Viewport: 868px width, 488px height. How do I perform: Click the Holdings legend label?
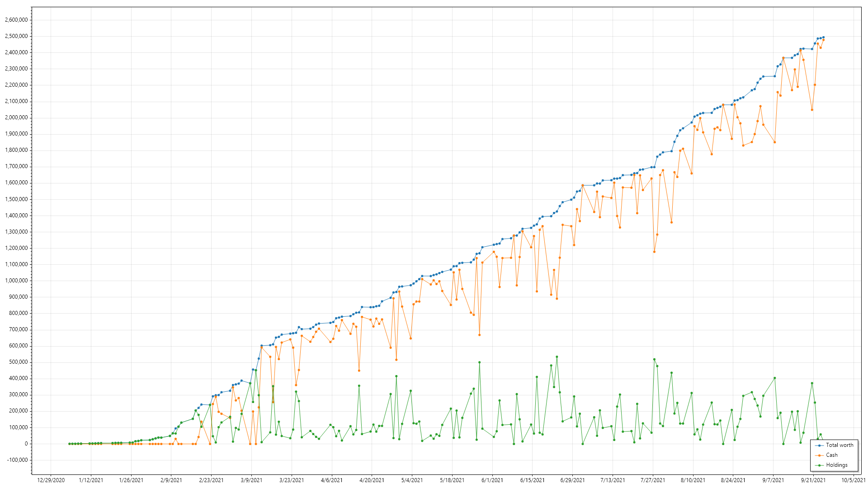tap(837, 465)
